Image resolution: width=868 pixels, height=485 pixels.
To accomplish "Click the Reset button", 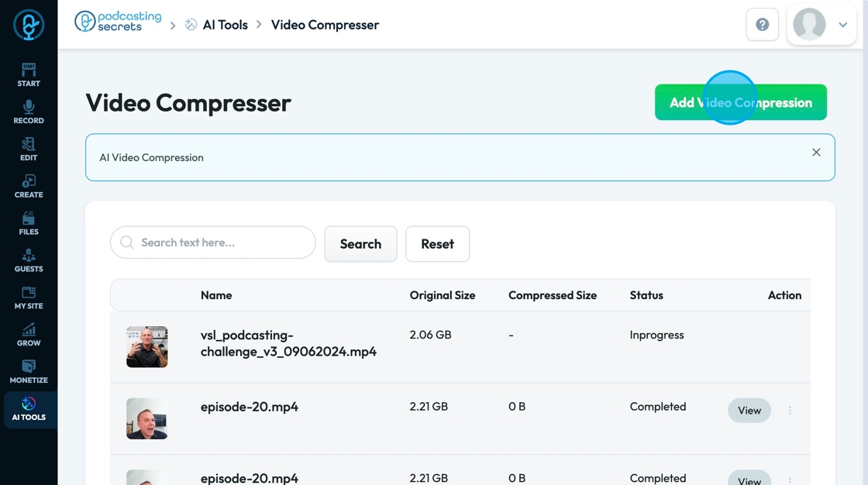I will (437, 243).
